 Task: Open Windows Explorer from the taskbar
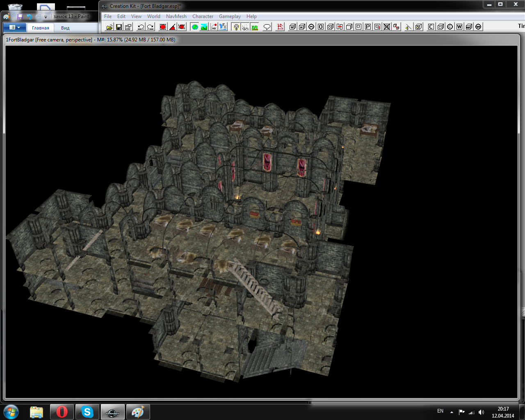pyautogui.click(x=37, y=412)
